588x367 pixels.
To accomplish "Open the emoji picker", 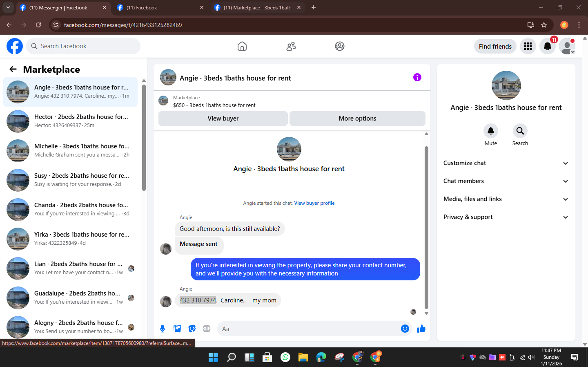I will 405,329.
